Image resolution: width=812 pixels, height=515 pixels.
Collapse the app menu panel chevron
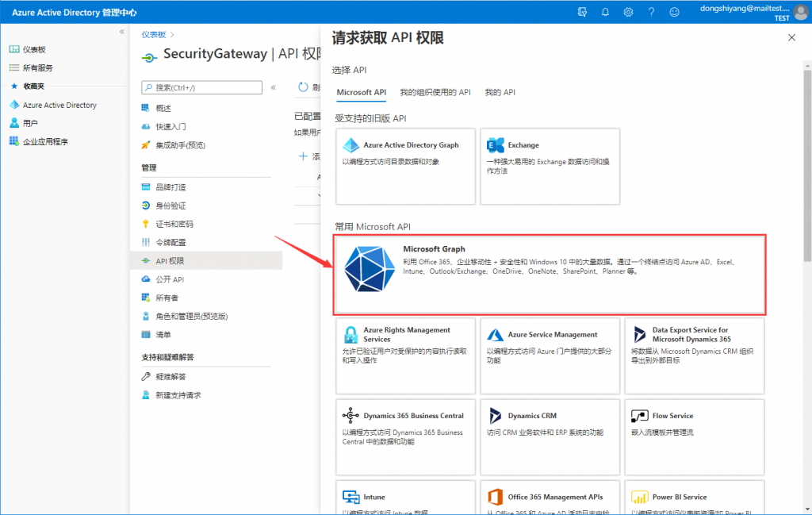[274, 87]
